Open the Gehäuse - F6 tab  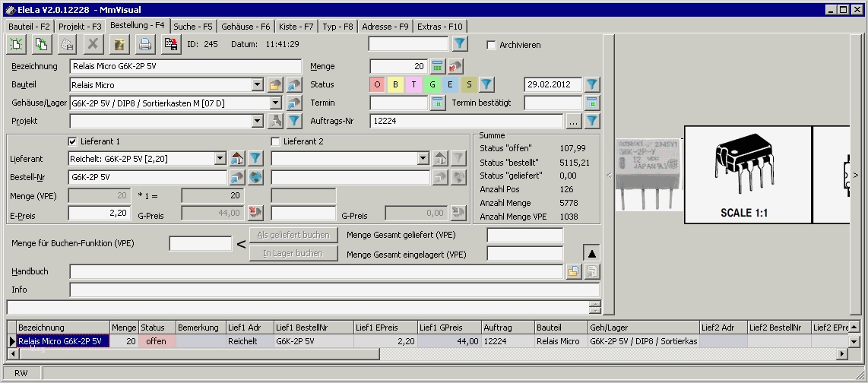point(246,27)
